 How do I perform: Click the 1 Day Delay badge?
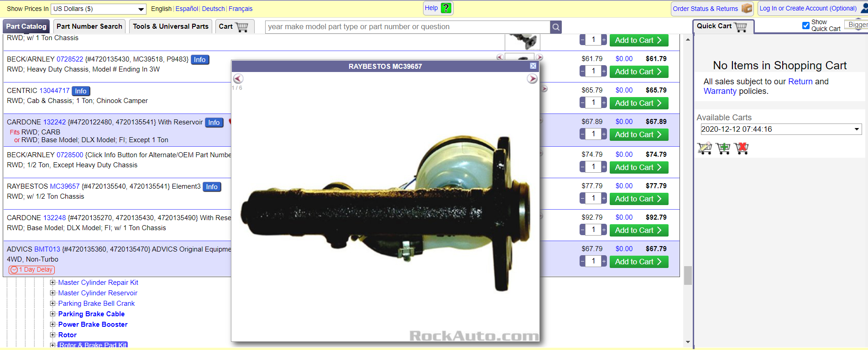[32, 270]
